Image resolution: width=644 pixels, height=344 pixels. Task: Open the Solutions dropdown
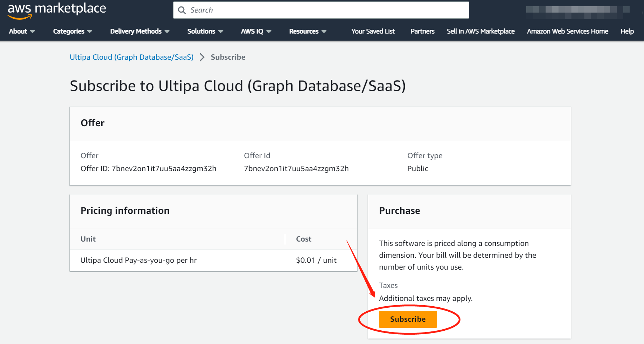point(205,31)
